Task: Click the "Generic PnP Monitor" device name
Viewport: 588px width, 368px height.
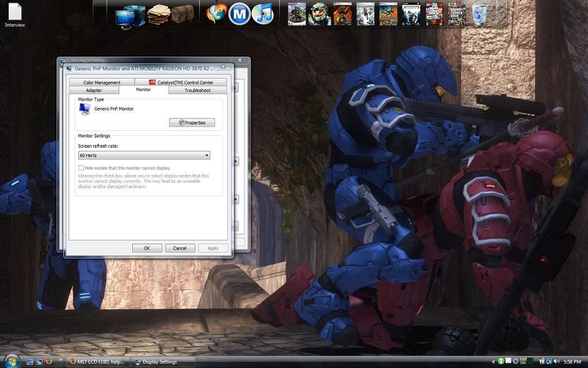Action: (114, 109)
